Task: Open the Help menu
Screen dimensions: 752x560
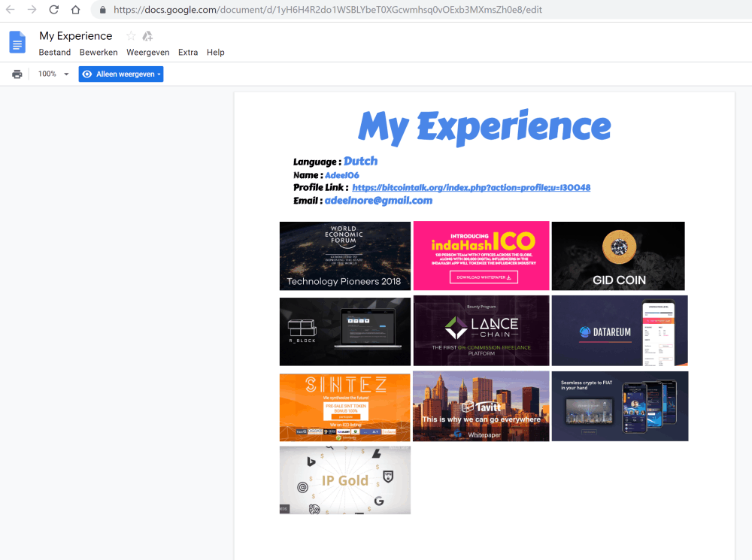Action: (x=215, y=53)
